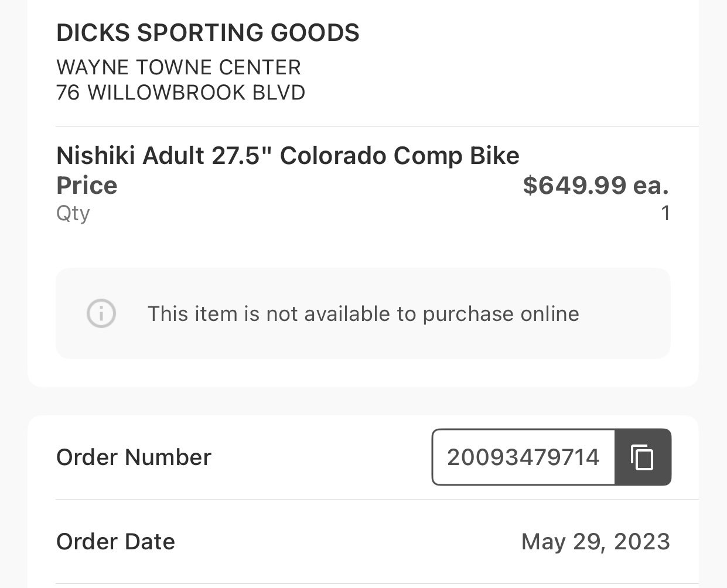Select the order number 20093479714 field

pos(523,457)
